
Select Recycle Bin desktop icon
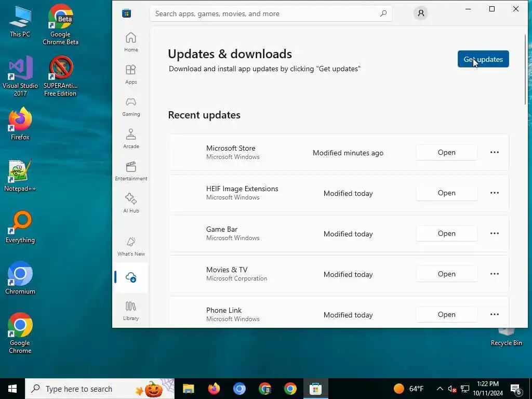pyautogui.click(x=506, y=337)
